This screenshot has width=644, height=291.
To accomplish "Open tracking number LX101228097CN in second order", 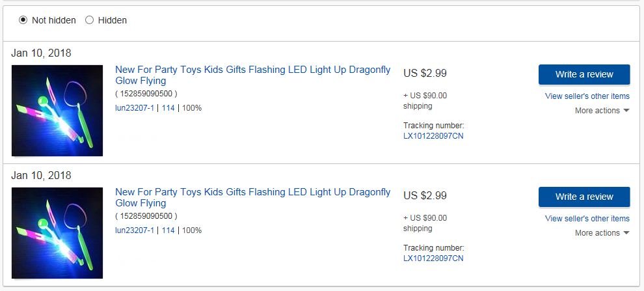I will point(433,258).
